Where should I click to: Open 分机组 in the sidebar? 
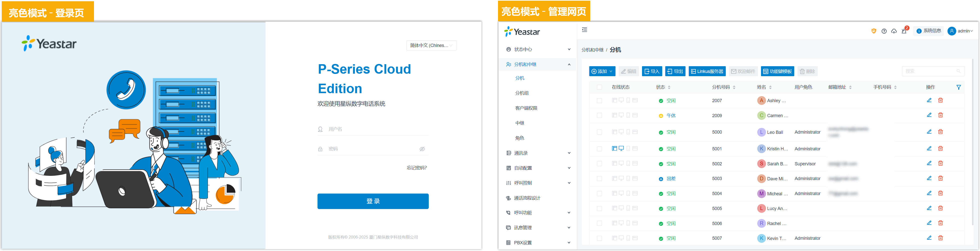[x=522, y=93]
